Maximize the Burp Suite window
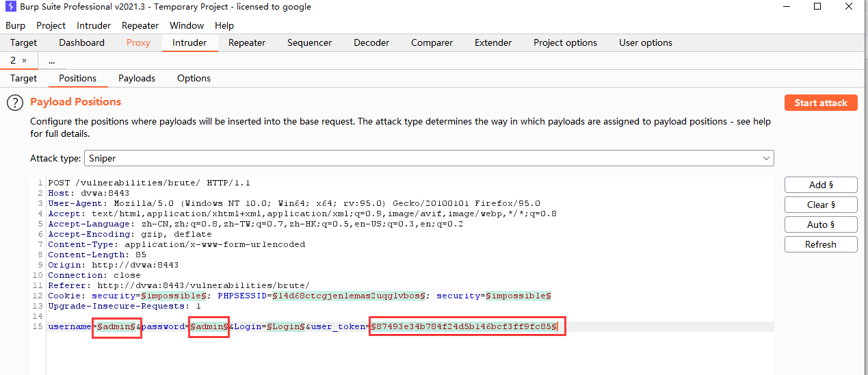 pyautogui.click(x=817, y=7)
